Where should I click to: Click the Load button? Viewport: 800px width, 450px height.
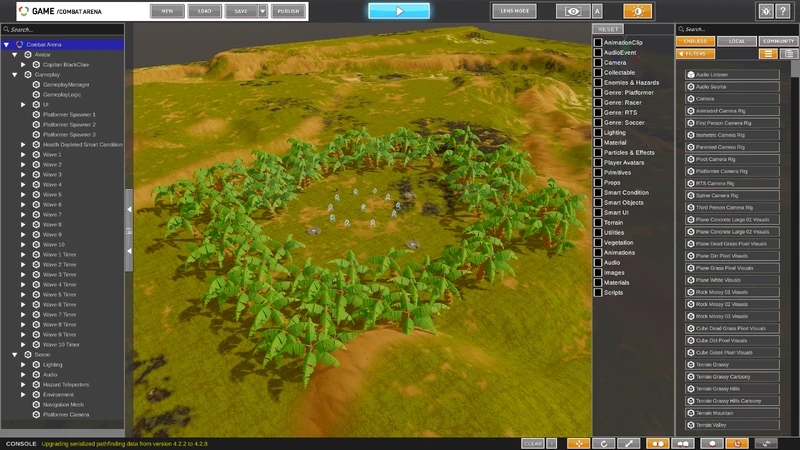point(205,11)
